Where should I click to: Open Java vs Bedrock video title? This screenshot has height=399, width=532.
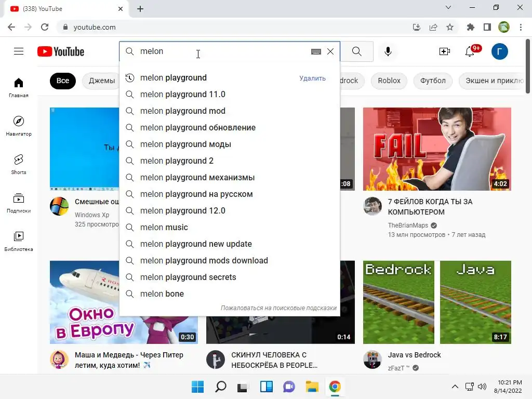[414, 355]
